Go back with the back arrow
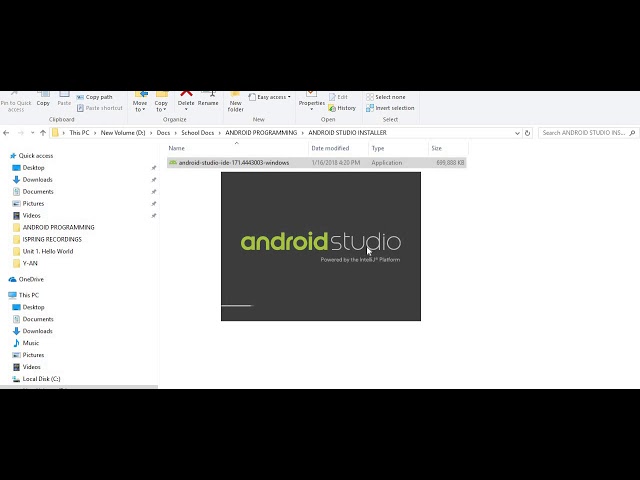This screenshot has width=640, height=480. (x=6, y=133)
